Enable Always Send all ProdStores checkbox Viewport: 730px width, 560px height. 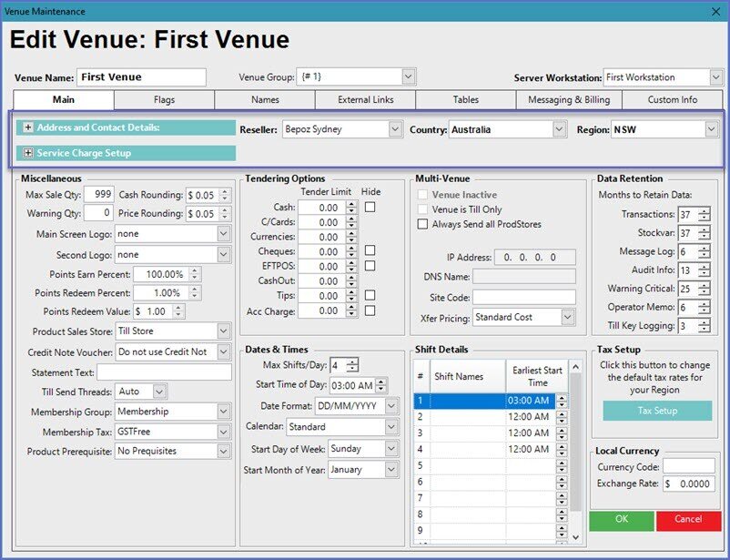point(422,224)
